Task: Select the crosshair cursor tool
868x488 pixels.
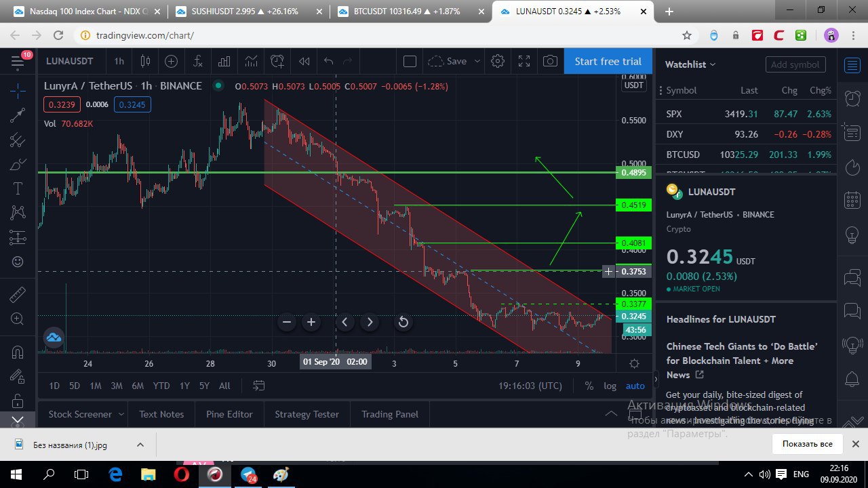Action: pos(18,91)
